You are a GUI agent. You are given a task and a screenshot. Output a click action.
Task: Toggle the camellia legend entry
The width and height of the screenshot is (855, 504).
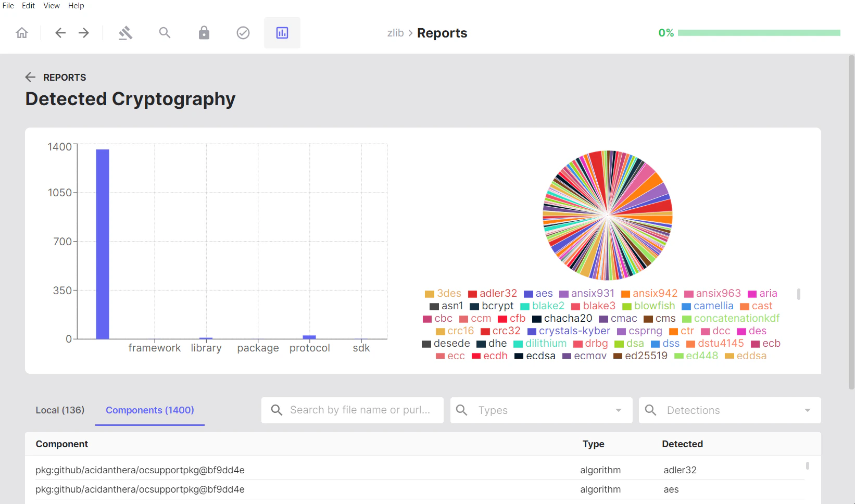(708, 306)
